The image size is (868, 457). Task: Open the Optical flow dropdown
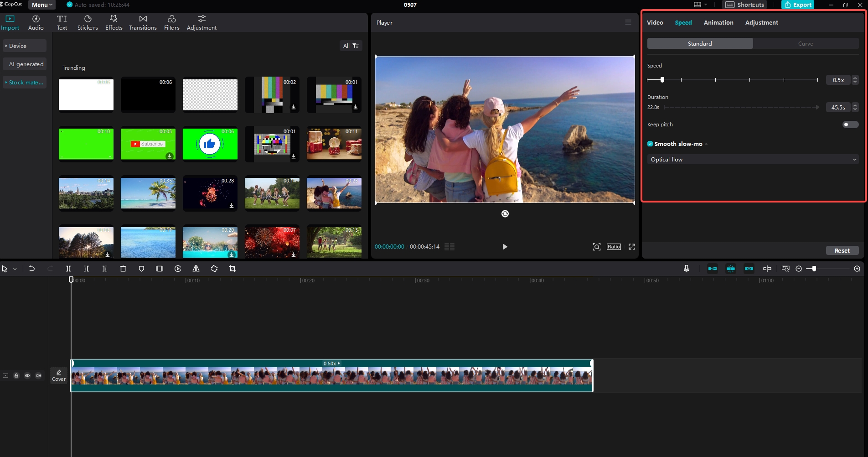(x=752, y=159)
